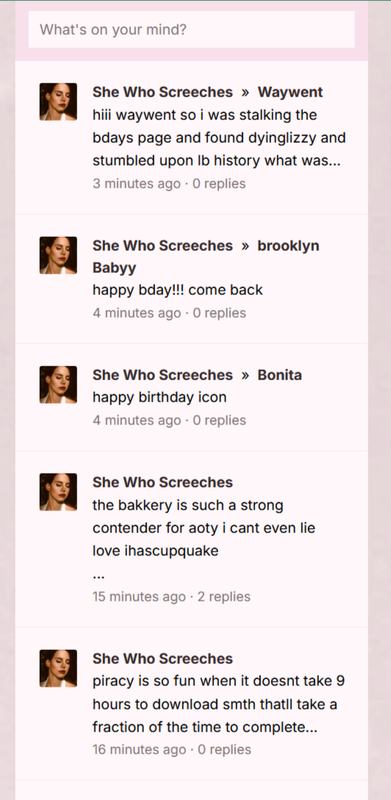This screenshot has height=800, width=391.
Task: Visit Bonita's profile link
Action: click(279, 375)
